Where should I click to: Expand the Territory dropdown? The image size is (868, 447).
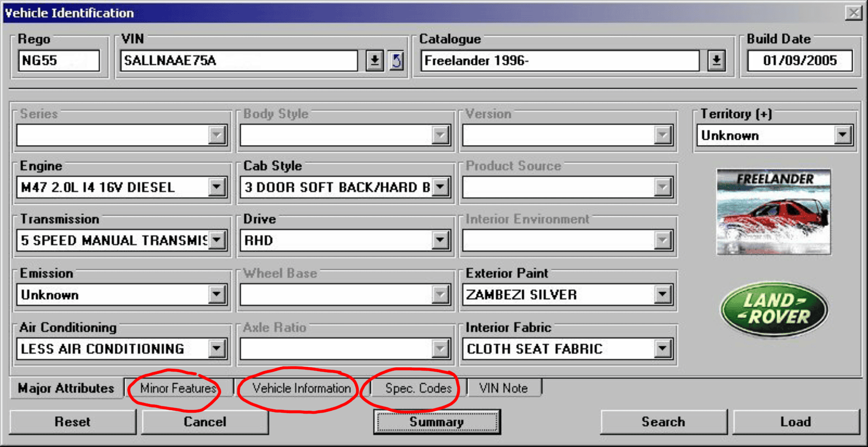(843, 135)
